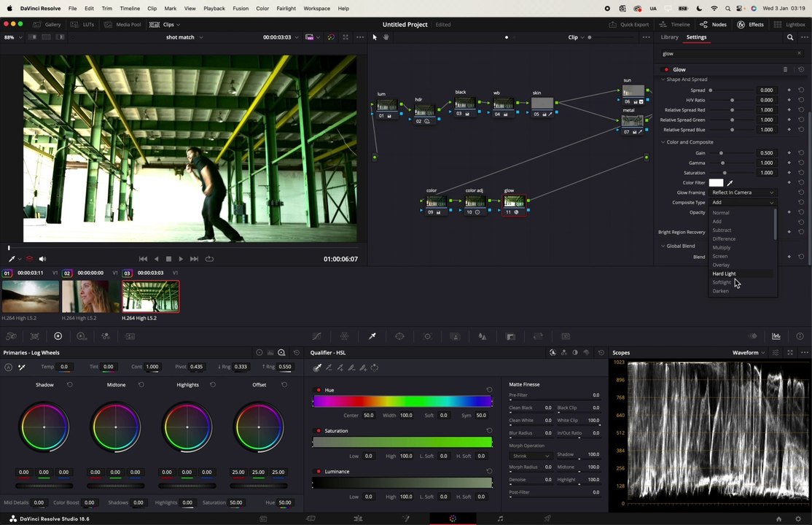Reset the Hue qualifier range
Image resolution: width=812 pixels, height=525 pixels.
(x=489, y=389)
